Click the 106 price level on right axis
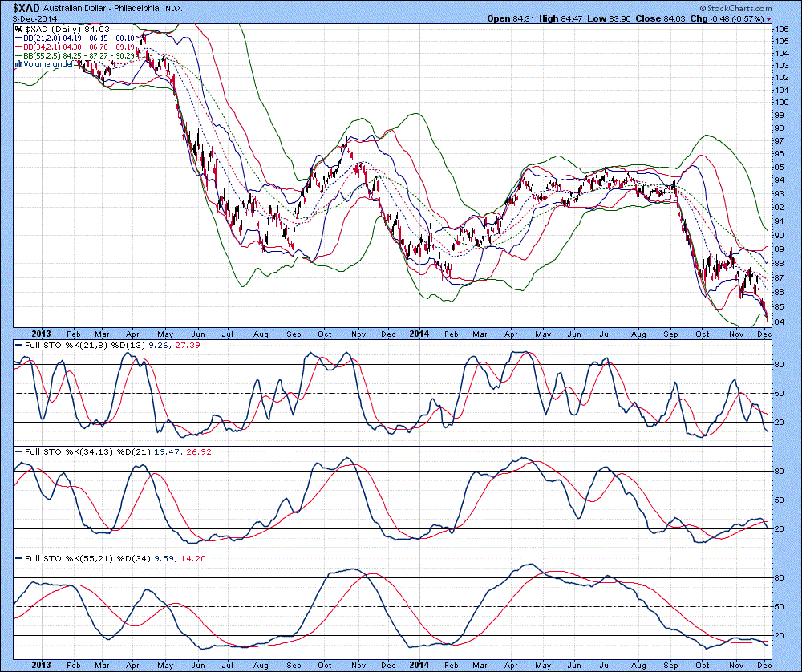This screenshot has height=672, width=802. tap(781, 28)
